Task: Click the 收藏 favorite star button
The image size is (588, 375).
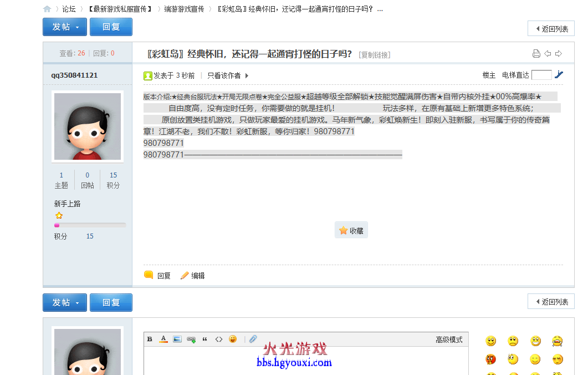Action: (351, 230)
